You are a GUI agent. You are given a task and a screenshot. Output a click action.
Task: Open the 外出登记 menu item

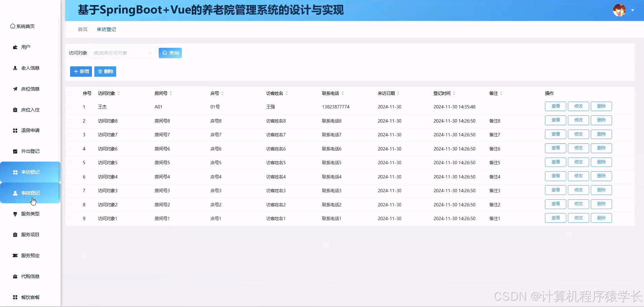[30, 151]
